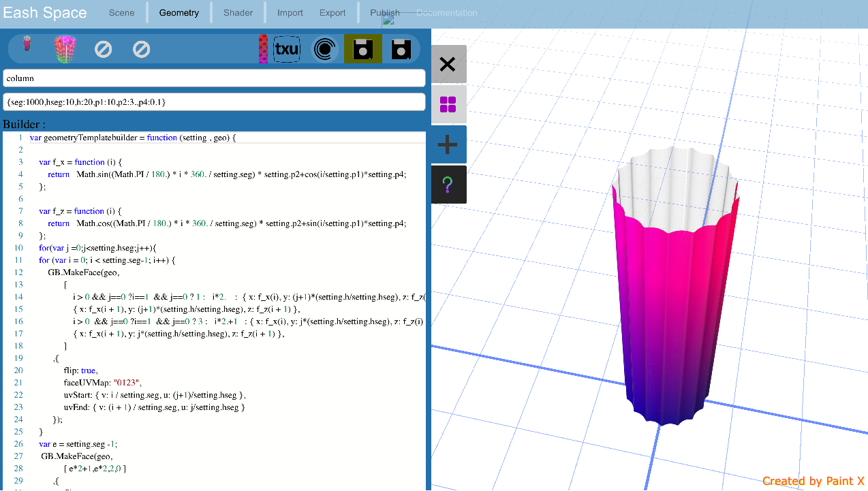This screenshot has height=491, width=868.
Task: Open help with the question mark icon
Action: [x=448, y=185]
